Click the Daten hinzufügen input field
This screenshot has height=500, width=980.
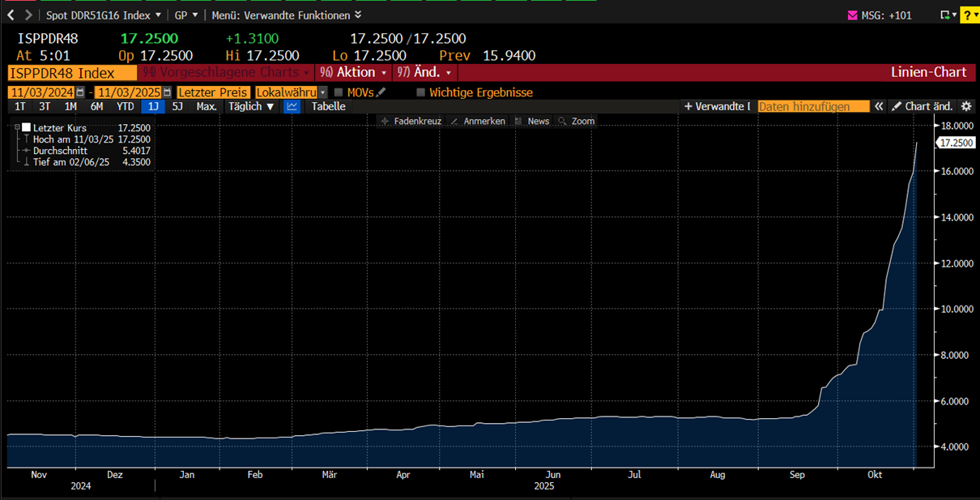[813, 107]
